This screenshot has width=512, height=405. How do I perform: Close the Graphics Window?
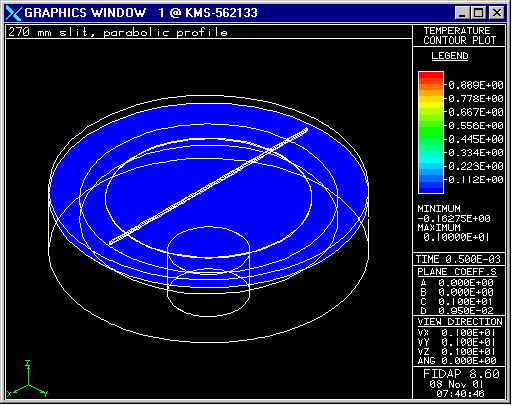pyautogui.click(x=497, y=13)
